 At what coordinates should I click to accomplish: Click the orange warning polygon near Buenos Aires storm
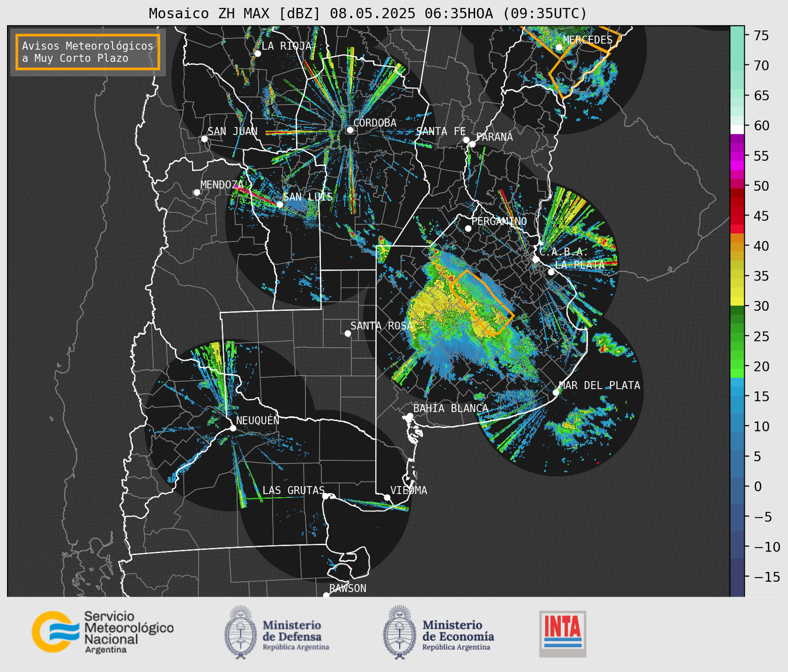point(482,302)
